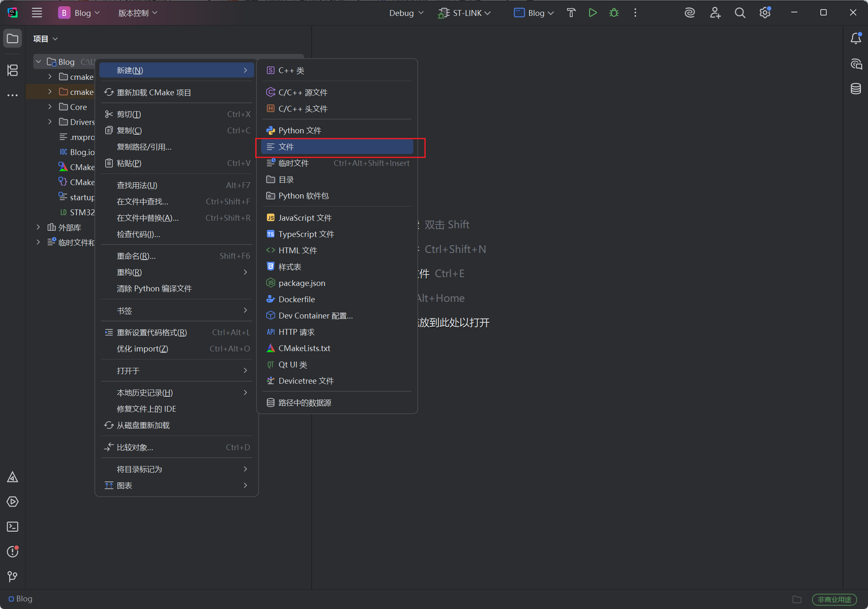Click 重新加载 CMake 项目 menu entry
The width and height of the screenshot is (868, 609).
pyautogui.click(x=154, y=92)
